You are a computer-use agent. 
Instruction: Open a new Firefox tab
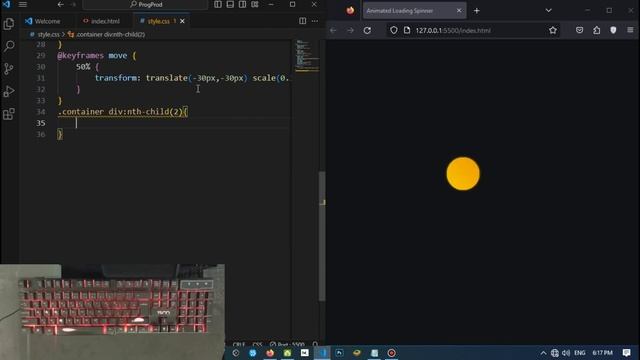pyautogui.click(x=477, y=11)
